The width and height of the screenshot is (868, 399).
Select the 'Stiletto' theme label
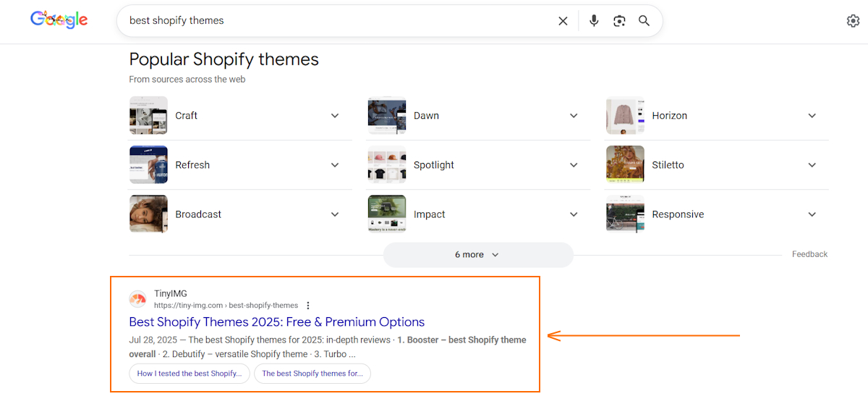668,165
